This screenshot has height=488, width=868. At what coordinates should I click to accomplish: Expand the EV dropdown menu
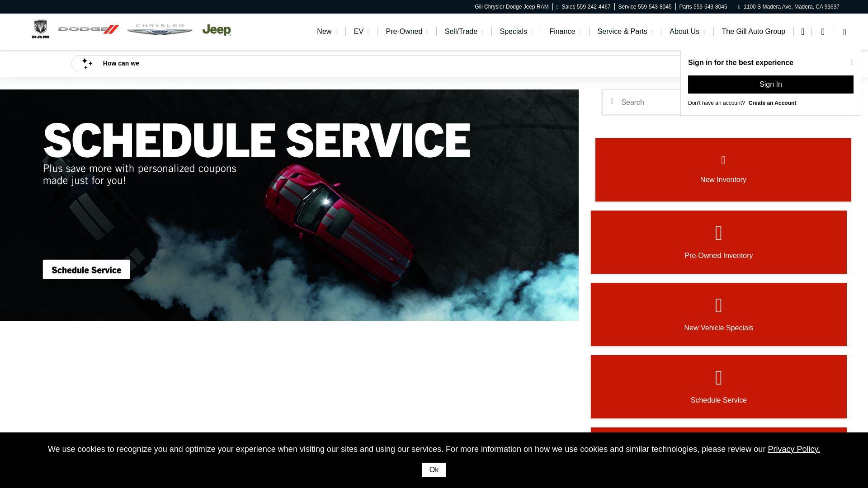361,32
